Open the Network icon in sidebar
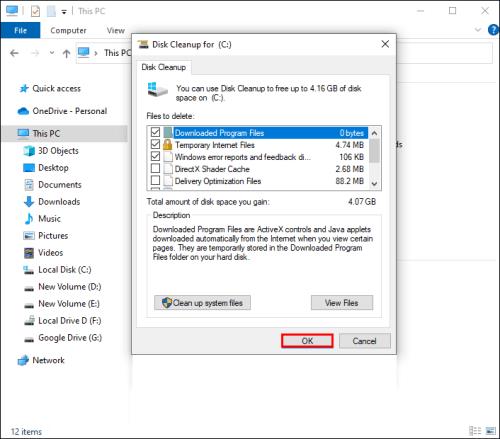Screen dimensions: 500x439 (23, 360)
